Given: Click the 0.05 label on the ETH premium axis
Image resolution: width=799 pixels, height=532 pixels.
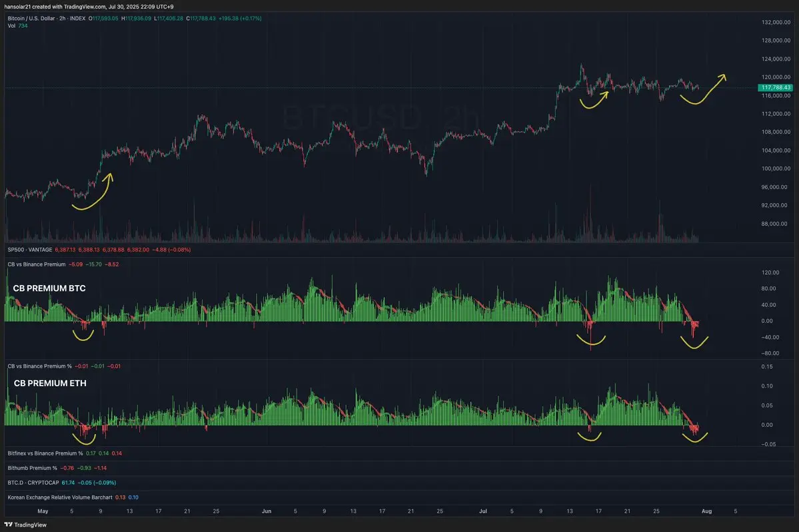Looking at the screenshot, I should [767, 405].
